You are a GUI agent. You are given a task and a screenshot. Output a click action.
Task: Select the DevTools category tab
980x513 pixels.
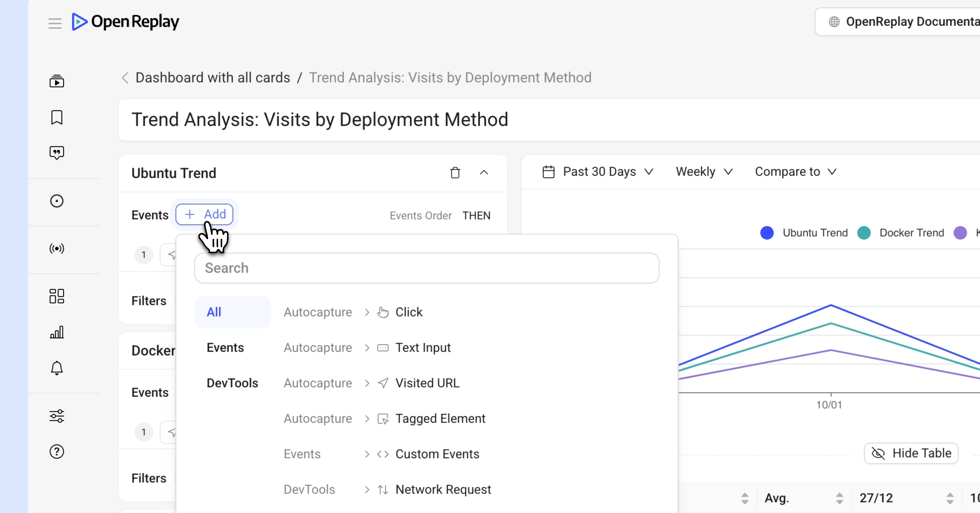click(x=233, y=383)
